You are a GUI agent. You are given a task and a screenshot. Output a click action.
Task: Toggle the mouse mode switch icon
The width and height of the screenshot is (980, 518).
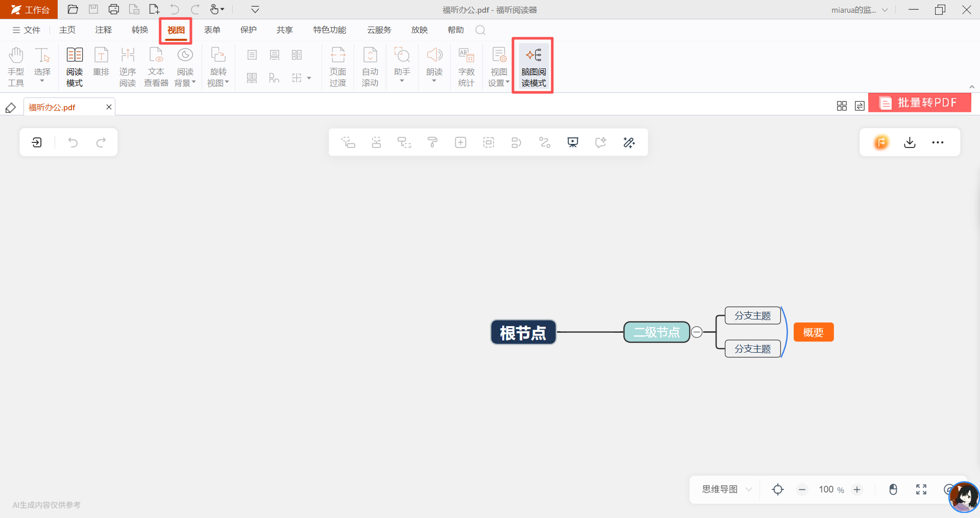pos(893,489)
